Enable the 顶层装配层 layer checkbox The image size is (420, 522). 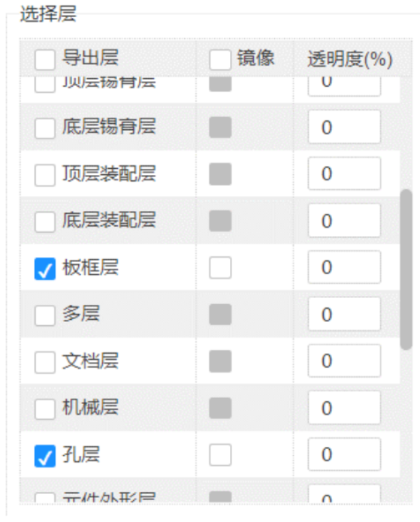44,175
